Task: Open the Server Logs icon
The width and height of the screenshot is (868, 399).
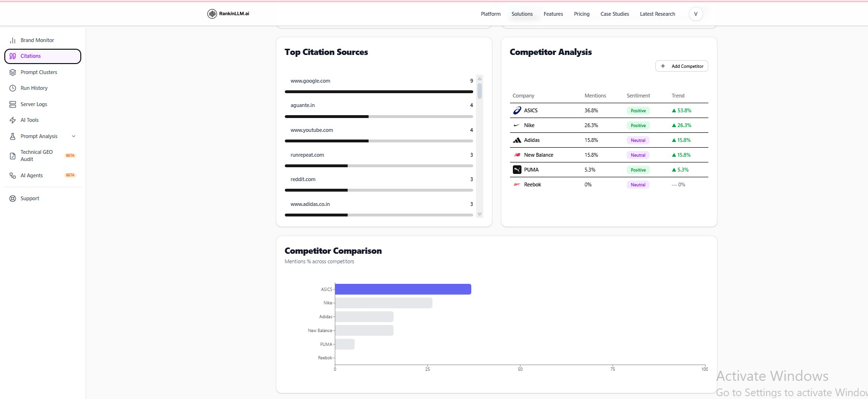Action: pos(13,105)
